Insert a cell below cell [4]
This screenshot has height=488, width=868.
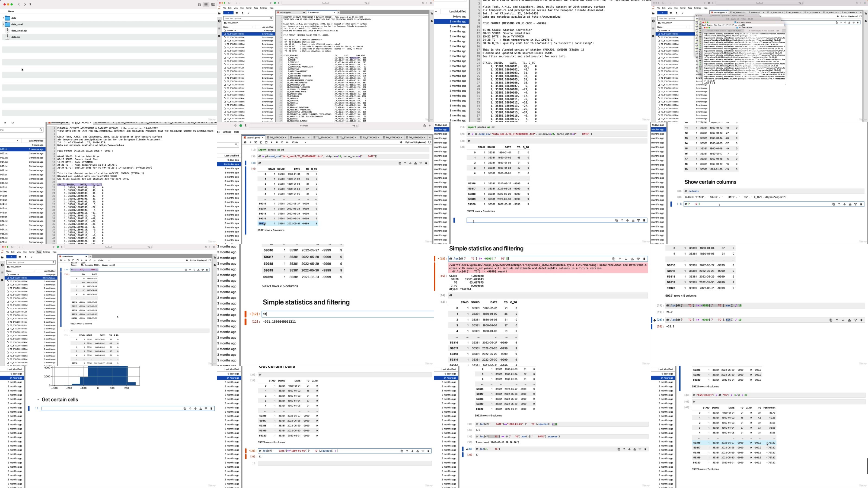tap(421, 163)
